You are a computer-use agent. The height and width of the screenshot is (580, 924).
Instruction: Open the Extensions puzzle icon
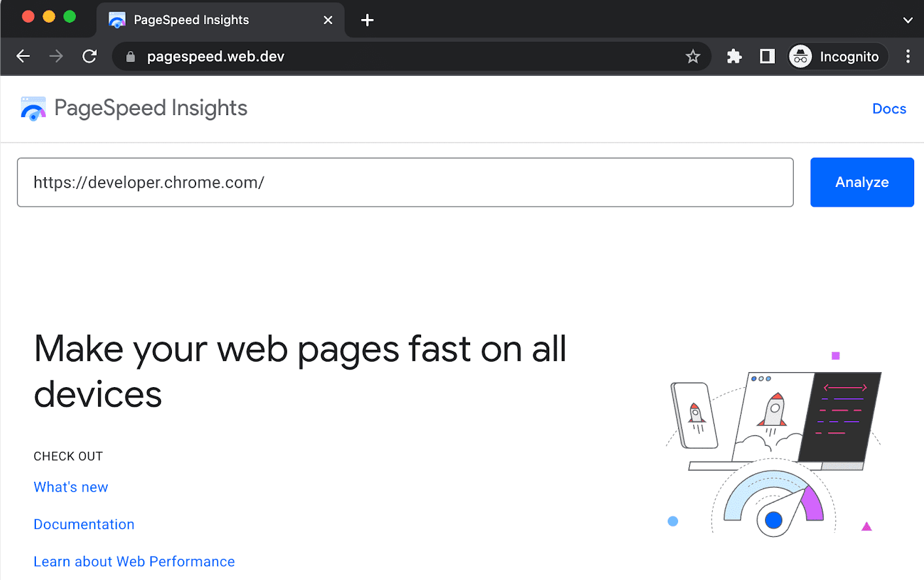[x=734, y=57]
